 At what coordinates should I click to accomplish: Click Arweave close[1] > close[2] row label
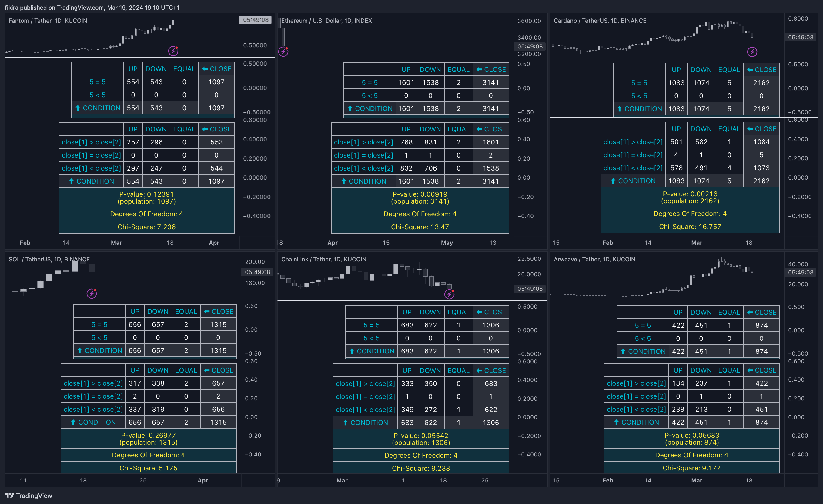(x=636, y=383)
